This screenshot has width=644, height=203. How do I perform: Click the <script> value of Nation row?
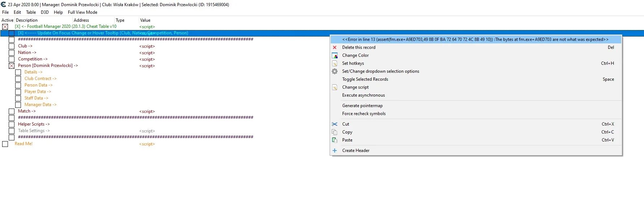click(147, 53)
